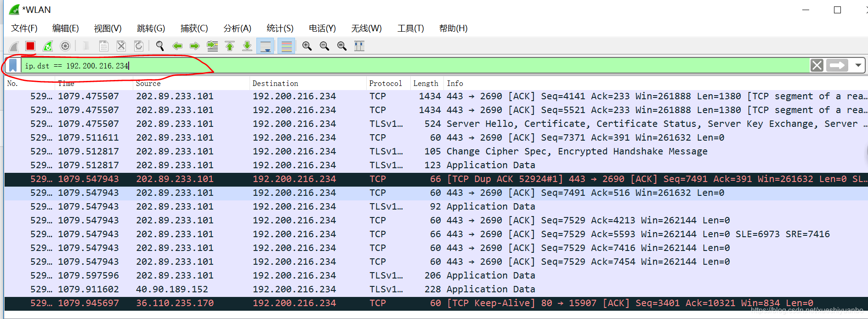This screenshot has width=868, height=319.
Task: Jump to the last packet
Action: pos(247,46)
